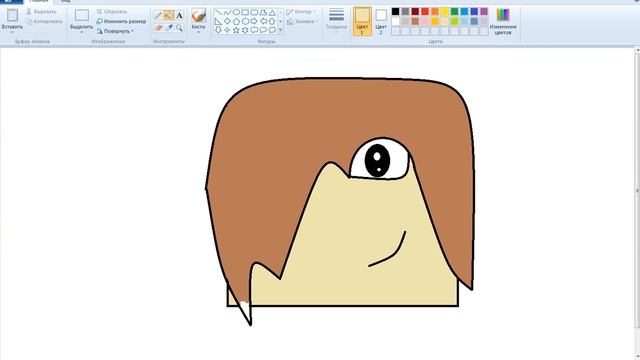Viewport: 640px width, 360px height.
Task: Click Вырезать (cut) command
Action: click(x=41, y=12)
